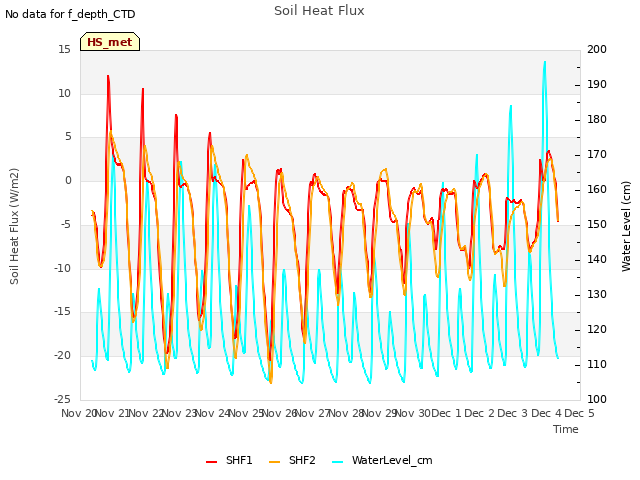Toggle the WaterLevel_cm legend entry
The width and height of the screenshot is (640, 480).
click(x=382, y=460)
